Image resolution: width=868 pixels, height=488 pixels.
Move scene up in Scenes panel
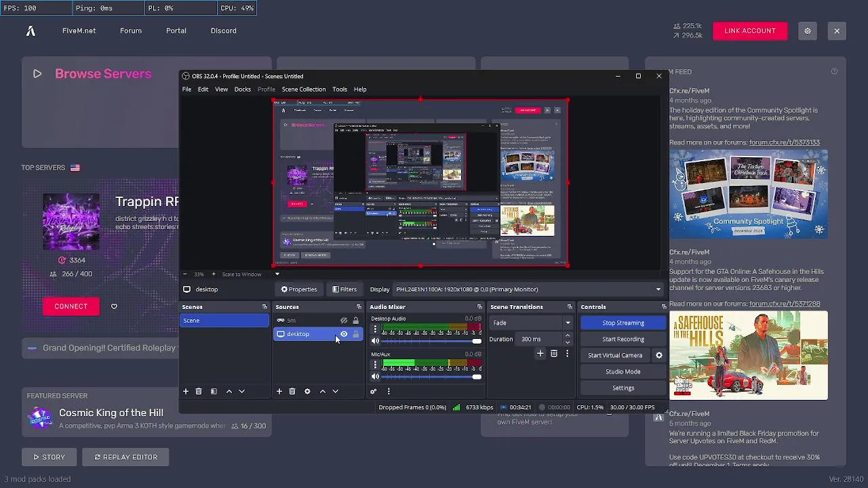(229, 391)
